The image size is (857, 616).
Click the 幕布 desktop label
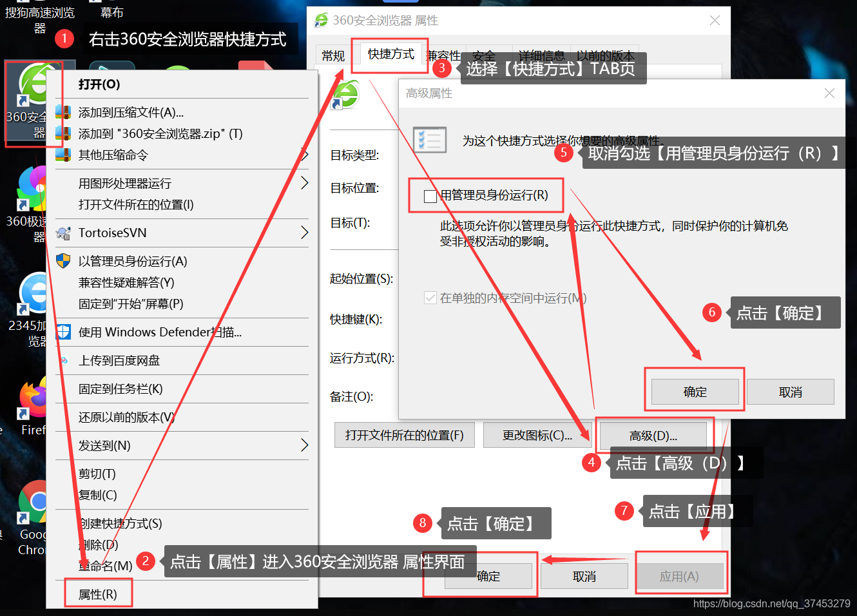[112, 12]
